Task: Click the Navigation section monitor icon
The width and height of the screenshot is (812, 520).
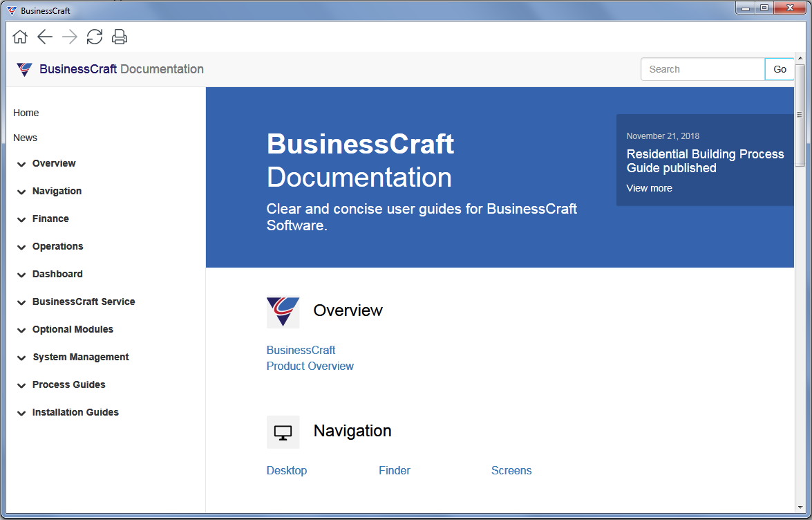Action: [x=283, y=432]
